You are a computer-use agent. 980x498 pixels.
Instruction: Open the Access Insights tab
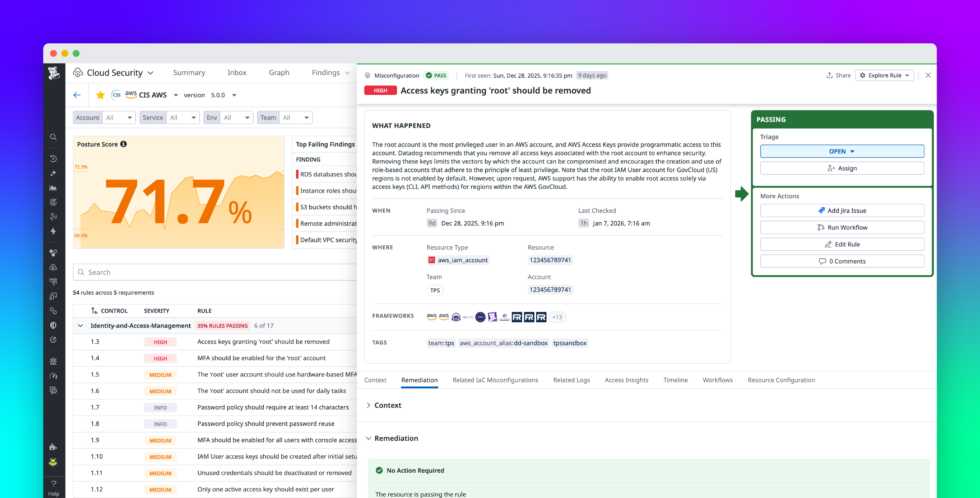click(626, 380)
